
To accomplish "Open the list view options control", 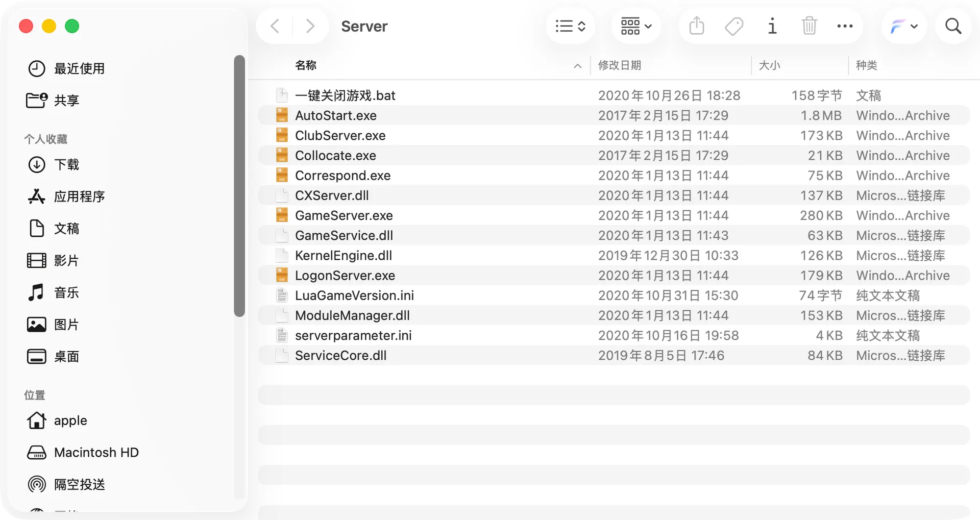I will [x=571, y=26].
